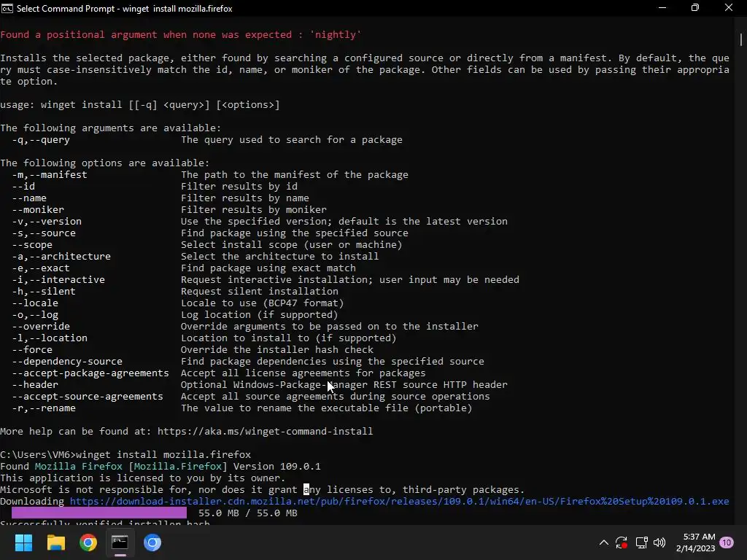
Task: Click the '--scope' option text
Action: [32, 245]
